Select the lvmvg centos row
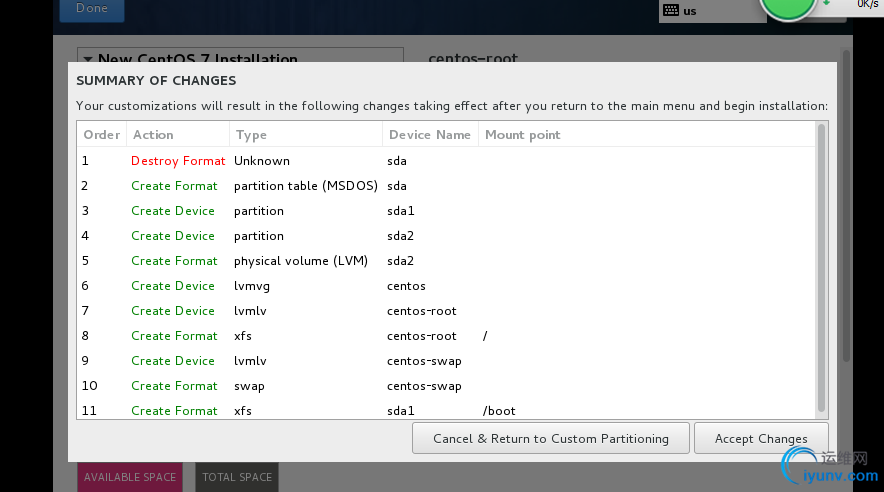The image size is (884, 492). pyautogui.click(x=447, y=286)
